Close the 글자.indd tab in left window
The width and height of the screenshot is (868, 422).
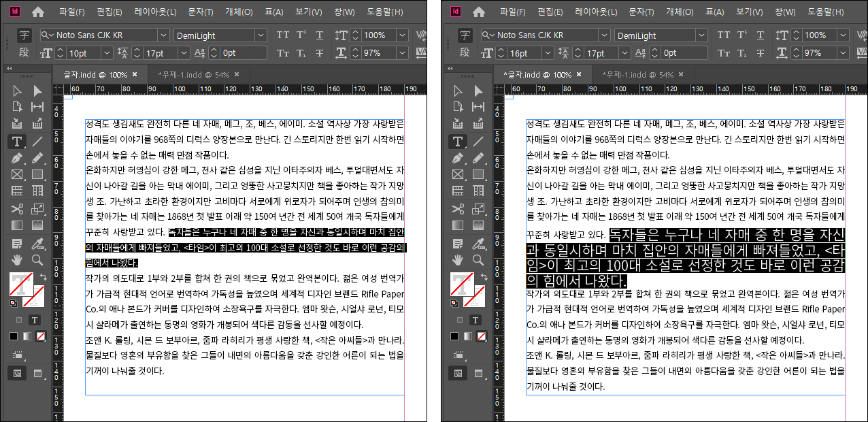tap(135, 75)
